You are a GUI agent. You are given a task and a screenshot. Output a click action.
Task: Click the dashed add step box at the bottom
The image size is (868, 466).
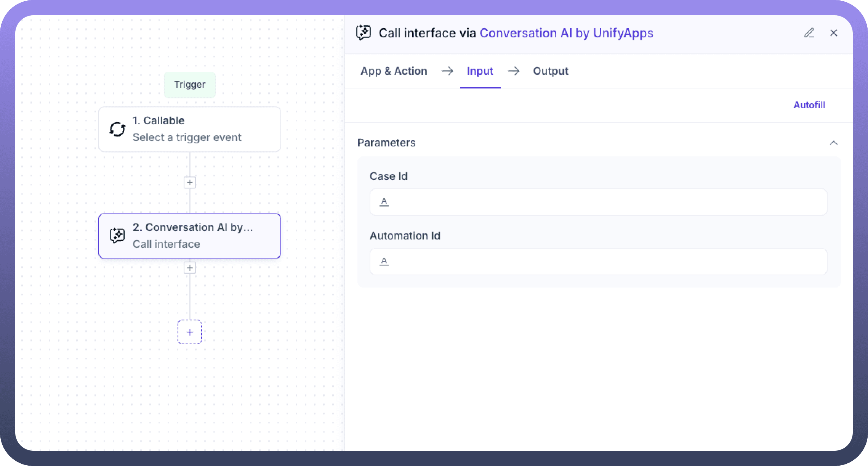click(x=190, y=332)
